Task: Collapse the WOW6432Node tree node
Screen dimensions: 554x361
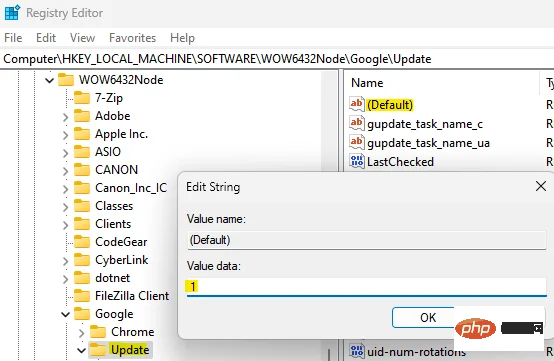Action: tap(49, 81)
